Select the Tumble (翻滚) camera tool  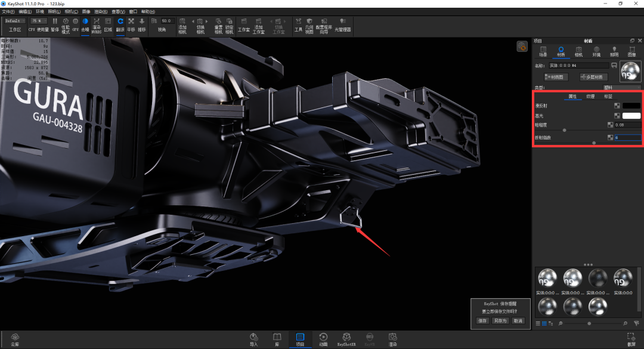click(120, 21)
